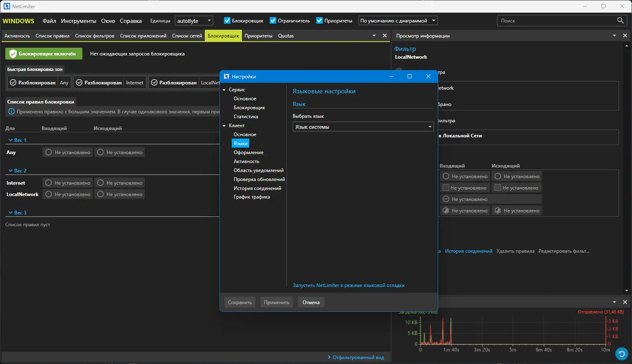Select Оформление in settings tree
This screenshot has height=364, width=632.
point(248,152)
